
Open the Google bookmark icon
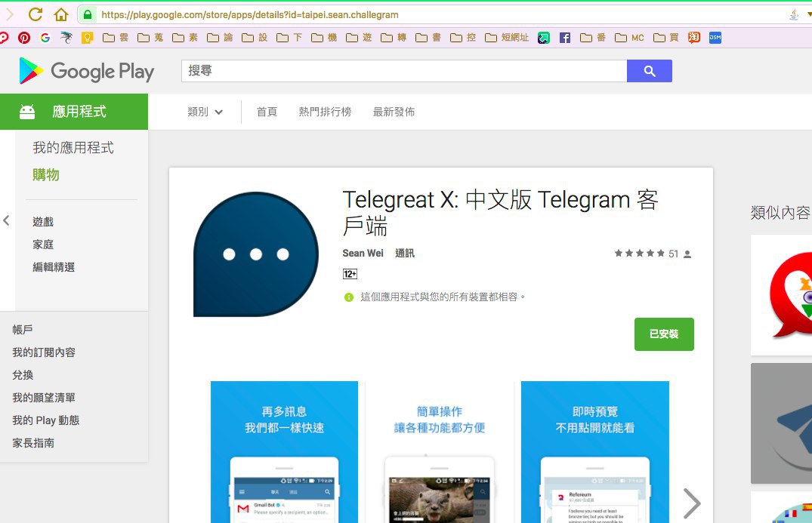point(45,37)
